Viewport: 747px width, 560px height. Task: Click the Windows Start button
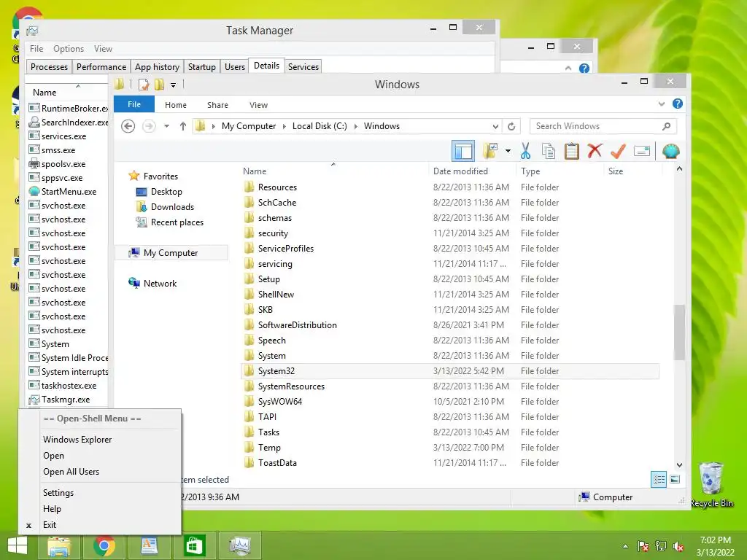tap(18, 545)
